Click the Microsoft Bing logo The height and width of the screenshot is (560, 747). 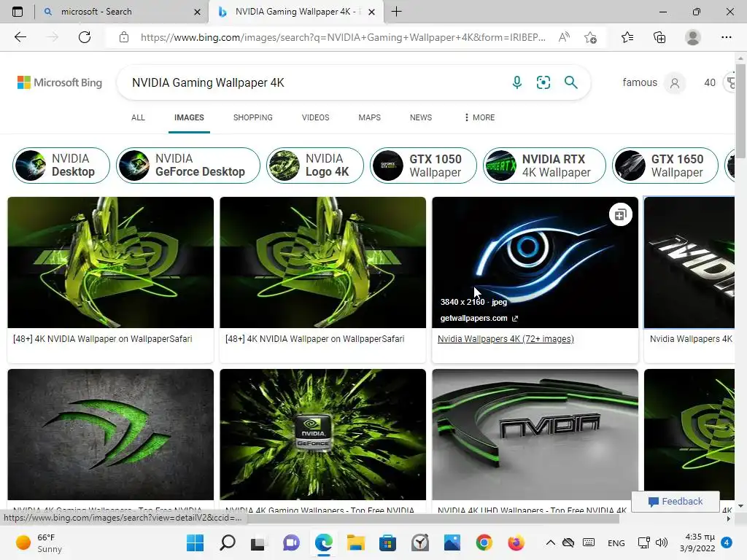[60, 82]
